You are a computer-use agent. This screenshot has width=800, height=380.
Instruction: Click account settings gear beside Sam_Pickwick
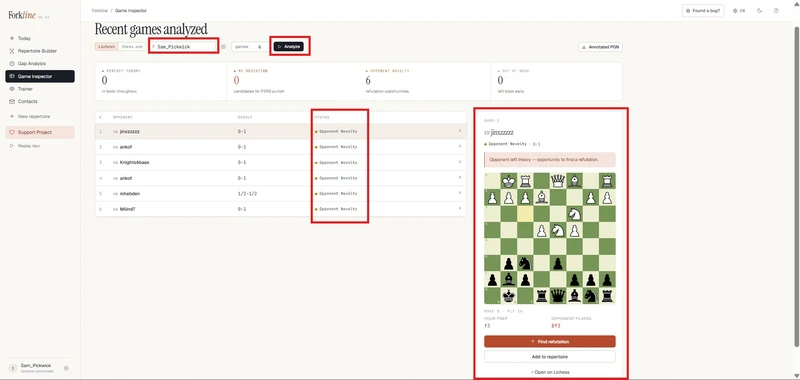66,368
